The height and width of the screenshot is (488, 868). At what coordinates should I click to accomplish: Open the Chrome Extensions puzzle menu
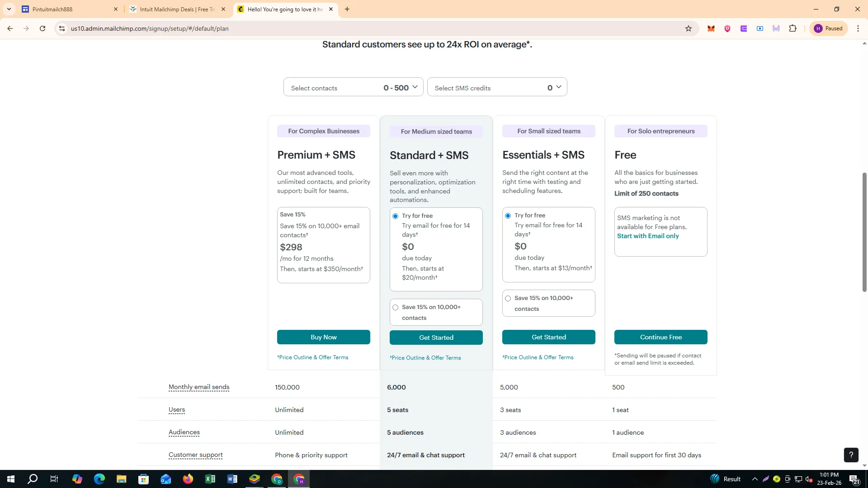pyautogui.click(x=793, y=28)
